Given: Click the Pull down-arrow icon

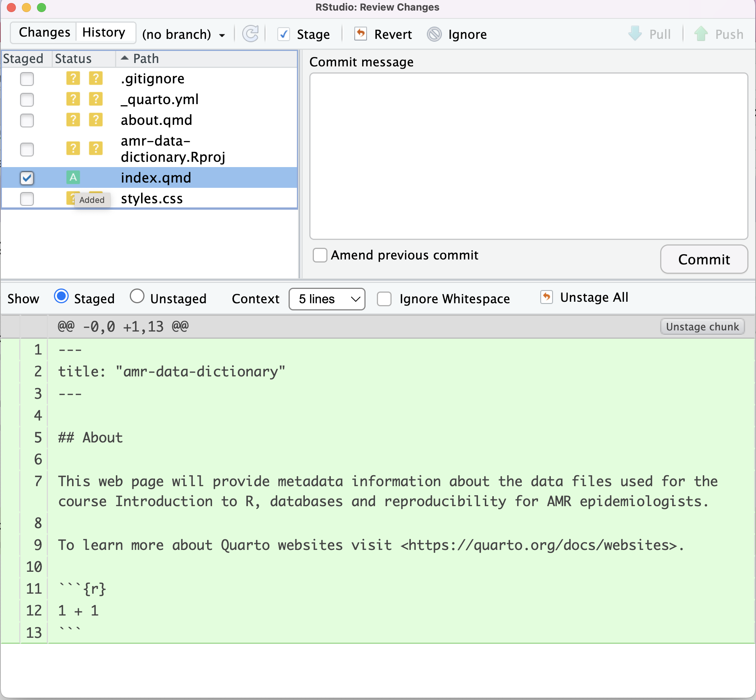Looking at the screenshot, I should point(635,33).
